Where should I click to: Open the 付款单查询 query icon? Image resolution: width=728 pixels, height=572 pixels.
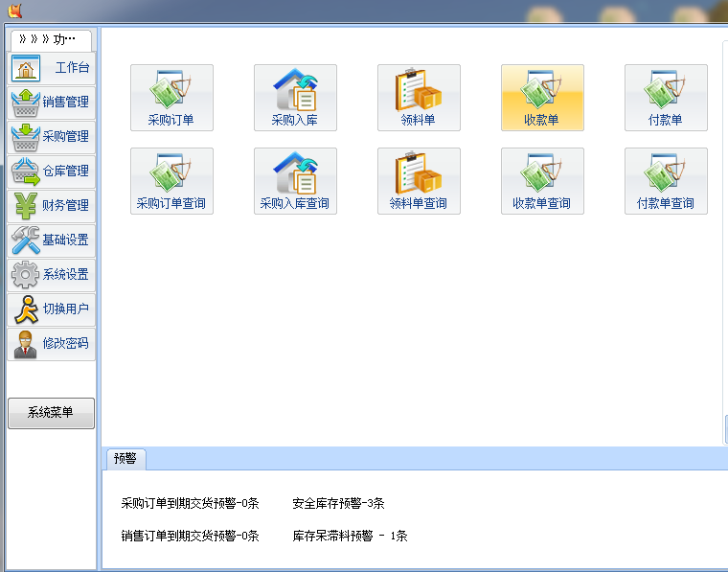click(x=666, y=180)
